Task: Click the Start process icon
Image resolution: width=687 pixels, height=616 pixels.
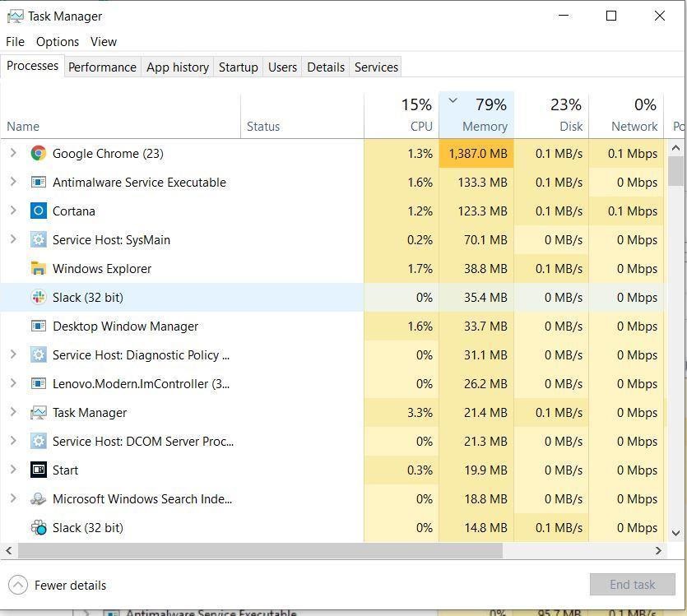Action: tap(38, 470)
